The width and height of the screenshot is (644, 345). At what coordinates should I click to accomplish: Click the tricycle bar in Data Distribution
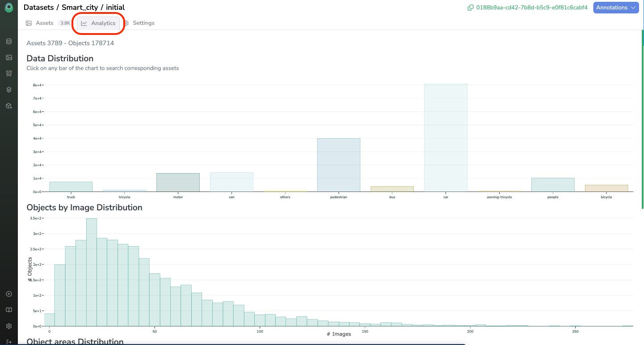point(125,191)
